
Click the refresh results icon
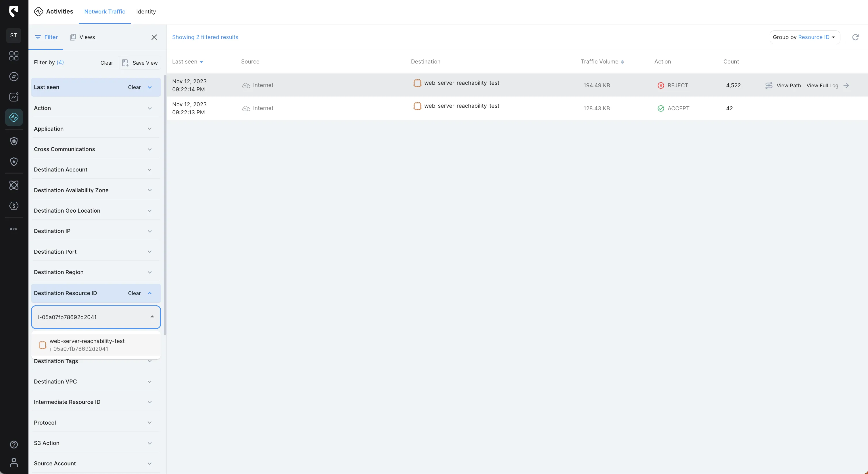point(855,37)
